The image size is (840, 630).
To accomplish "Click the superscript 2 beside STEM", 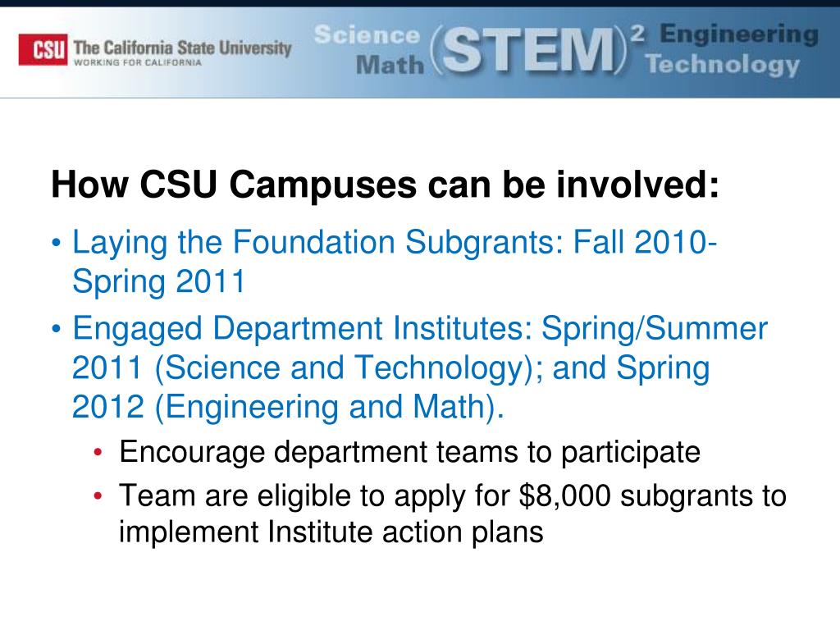I will click(637, 34).
